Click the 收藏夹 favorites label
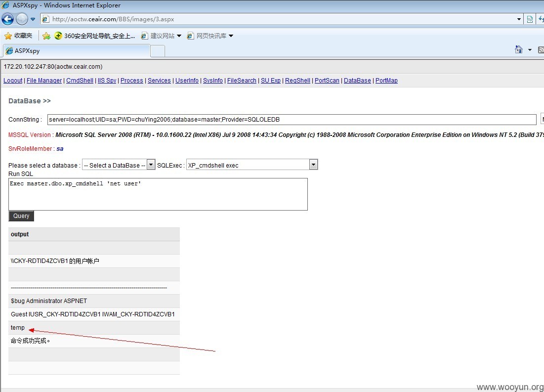544x392 pixels. click(23, 36)
